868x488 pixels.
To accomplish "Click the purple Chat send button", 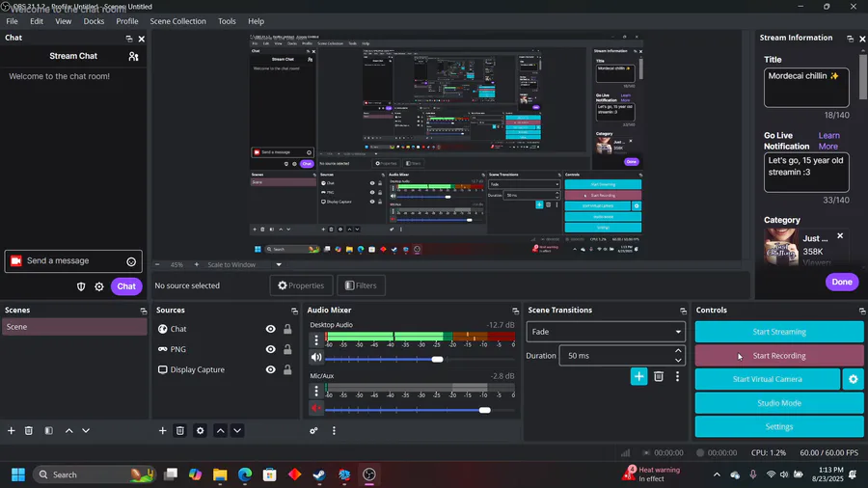I will [x=126, y=286].
